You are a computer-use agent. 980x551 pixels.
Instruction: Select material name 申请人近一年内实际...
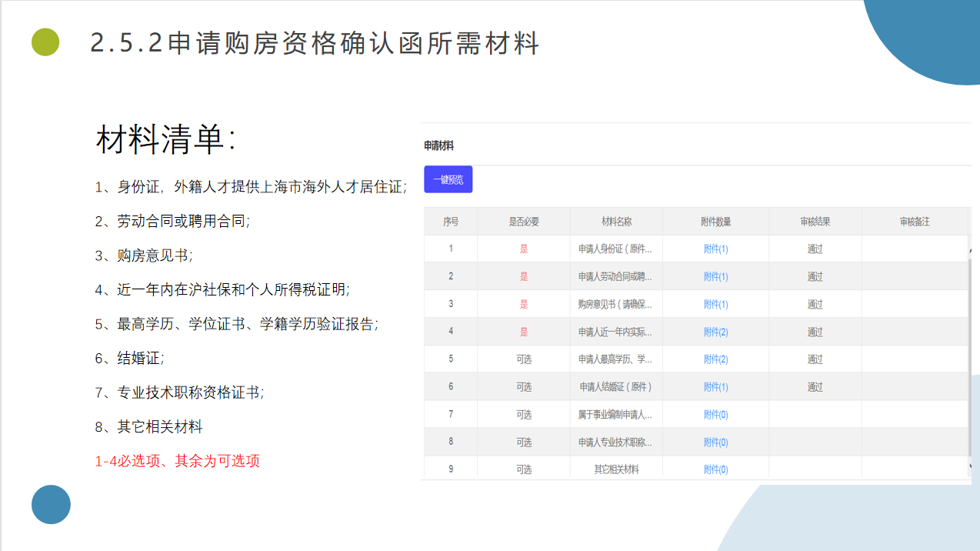click(x=615, y=332)
